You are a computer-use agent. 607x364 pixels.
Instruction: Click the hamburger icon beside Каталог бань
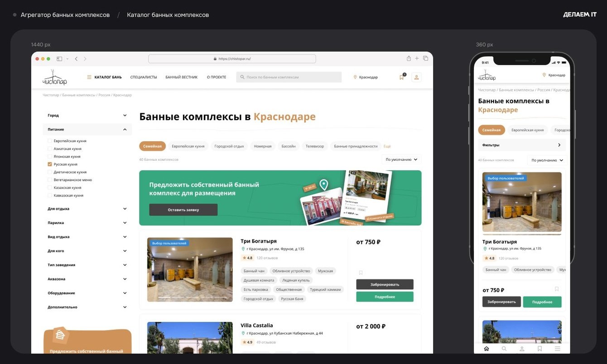(89, 77)
